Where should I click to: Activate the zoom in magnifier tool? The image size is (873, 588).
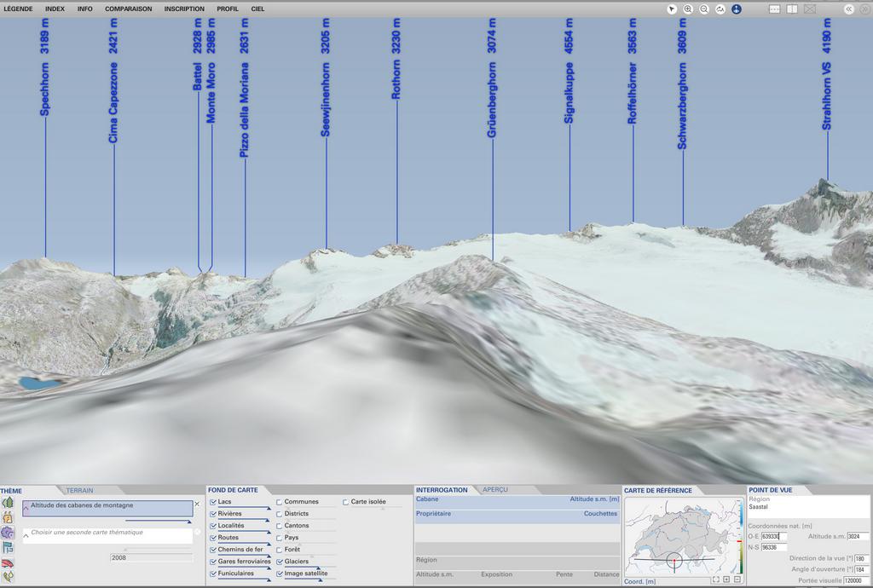coord(688,9)
